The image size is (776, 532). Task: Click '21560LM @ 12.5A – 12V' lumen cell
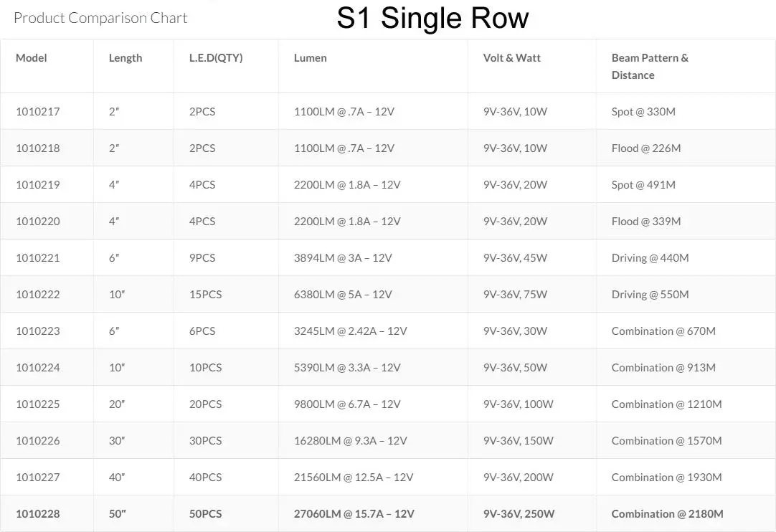click(x=354, y=478)
